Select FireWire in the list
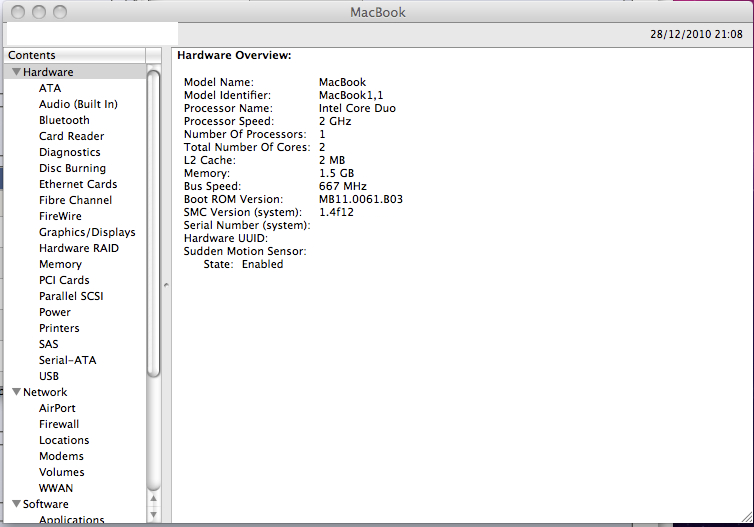The image size is (754, 527). (x=60, y=216)
